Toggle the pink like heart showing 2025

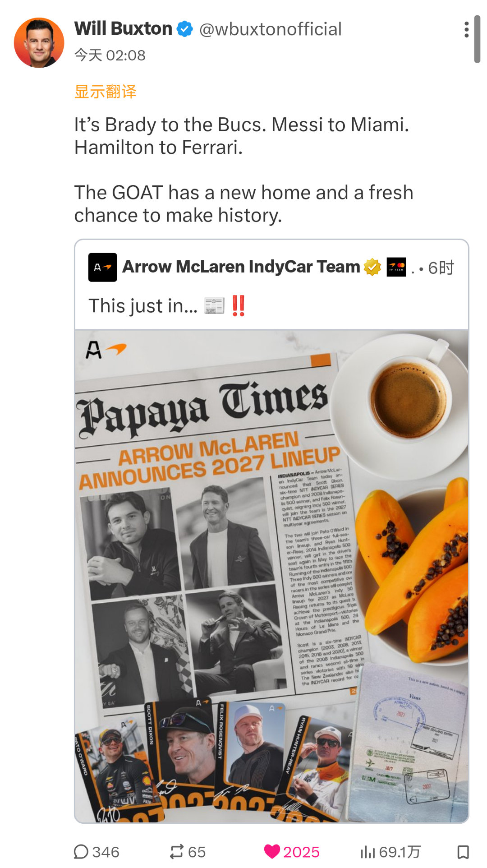pyautogui.click(x=272, y=852)
